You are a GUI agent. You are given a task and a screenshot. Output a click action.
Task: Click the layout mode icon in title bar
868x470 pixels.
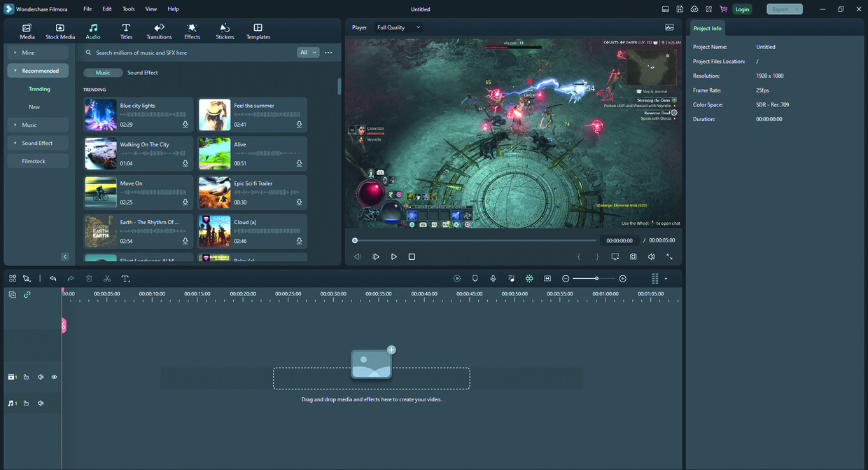coord(666,9)
